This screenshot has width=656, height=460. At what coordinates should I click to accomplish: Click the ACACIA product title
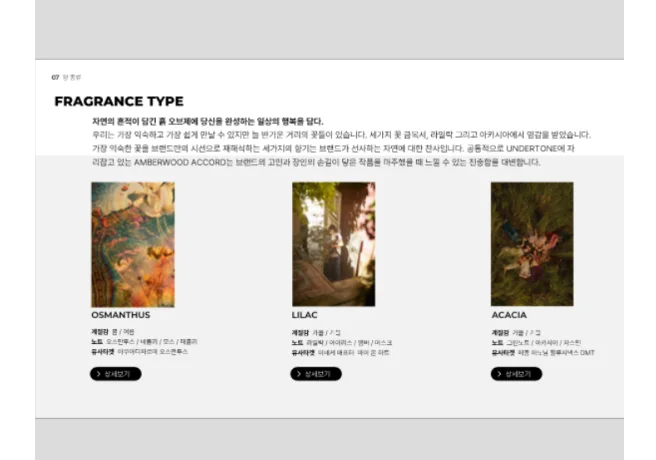509,315
